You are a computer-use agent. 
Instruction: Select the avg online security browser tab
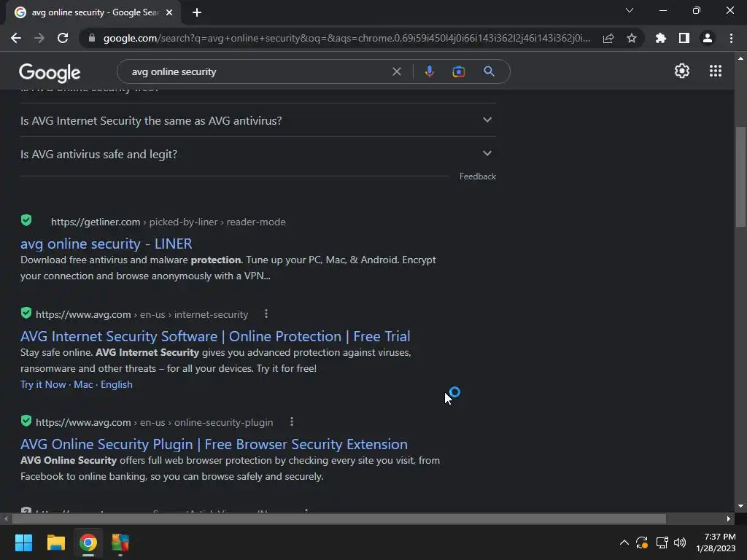pos(94,12)
